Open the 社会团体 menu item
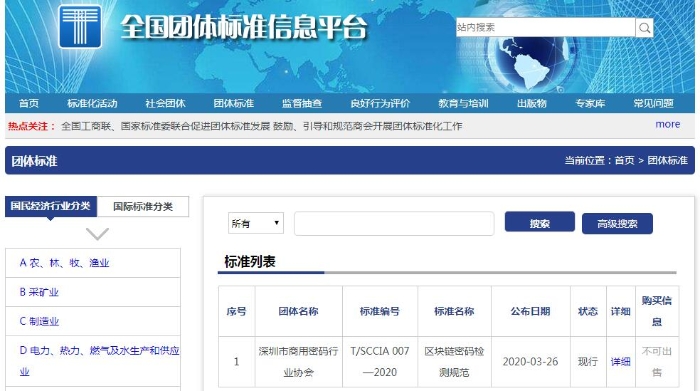Screen dimensions: 700x391 click(x=165, y=104)
